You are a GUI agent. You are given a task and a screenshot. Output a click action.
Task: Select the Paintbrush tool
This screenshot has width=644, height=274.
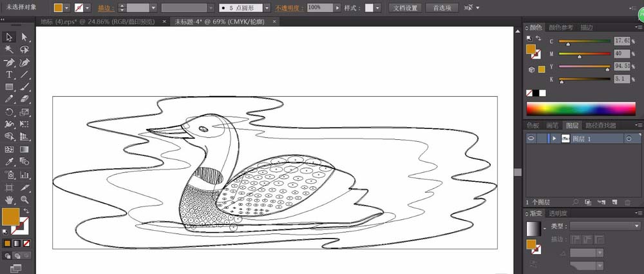pos(24,87)
